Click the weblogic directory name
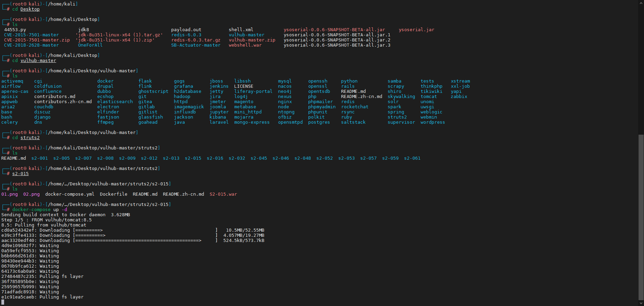 [x=432, y=112]
